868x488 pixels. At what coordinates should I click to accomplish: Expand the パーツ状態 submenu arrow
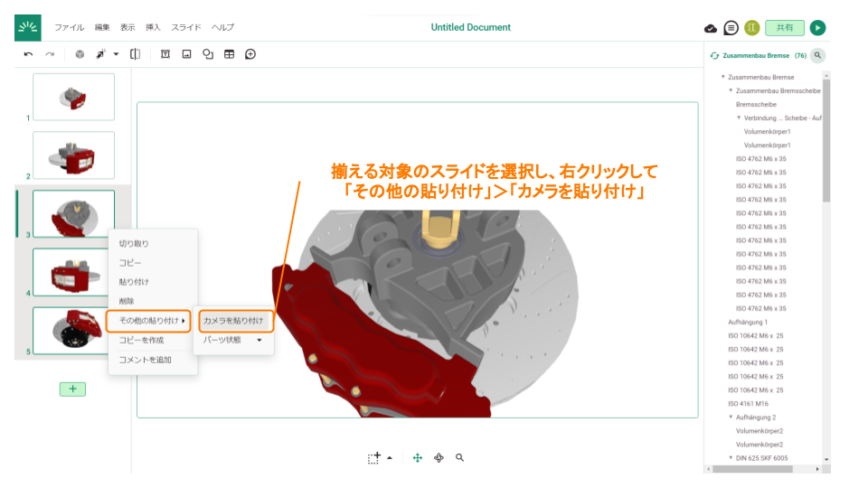click(x=259, y=341)
